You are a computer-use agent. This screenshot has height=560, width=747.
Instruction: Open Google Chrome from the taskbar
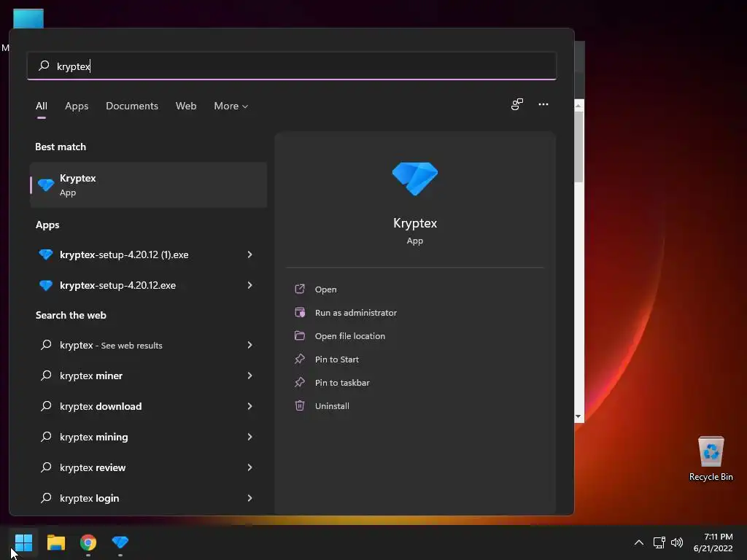pos(88,542)
